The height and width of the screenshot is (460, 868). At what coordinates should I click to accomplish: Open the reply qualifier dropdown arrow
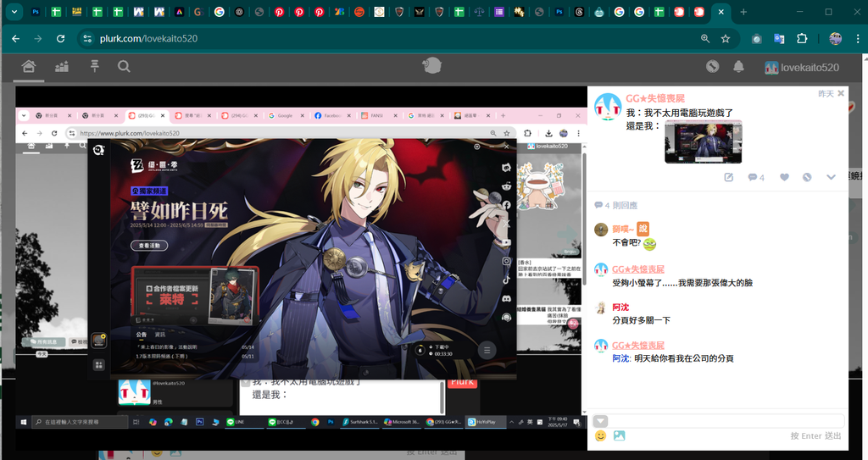coord(600,421)
